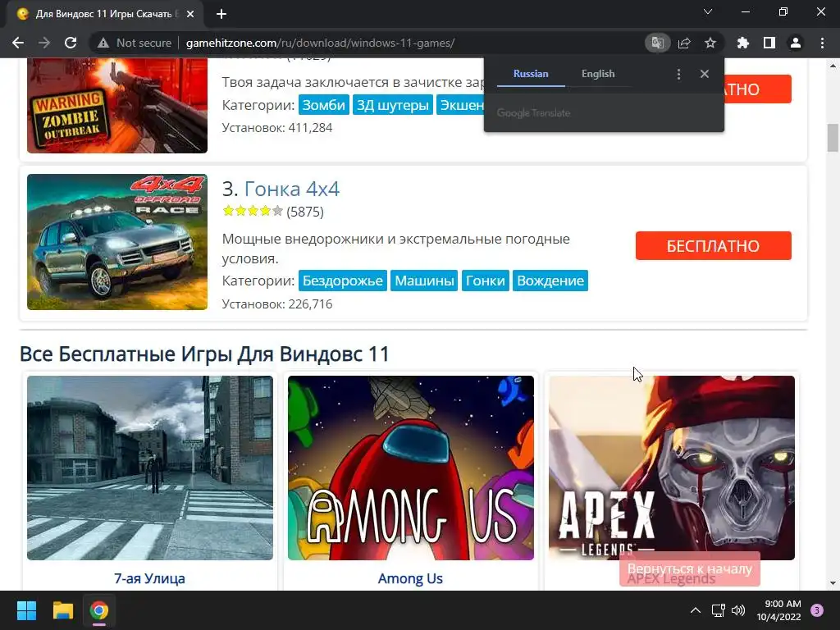Go forward in browser history
The width and height of the screenshot is (840, 630).
pyautogui.click(x=44, y=43)
